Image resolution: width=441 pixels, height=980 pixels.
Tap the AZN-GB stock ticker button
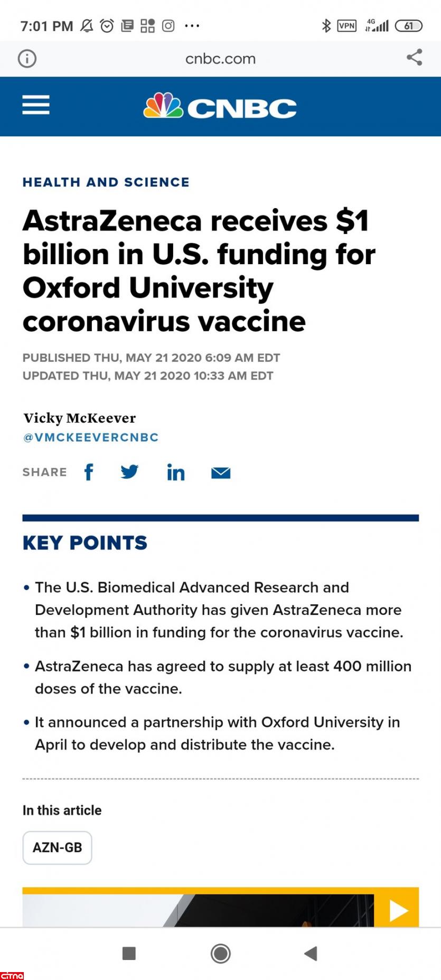57,847
